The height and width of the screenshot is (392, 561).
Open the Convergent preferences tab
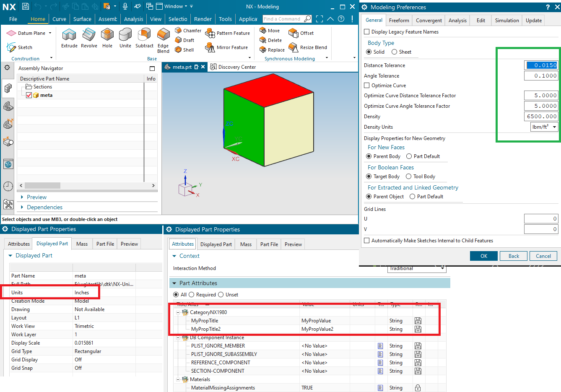pos(429,20)
